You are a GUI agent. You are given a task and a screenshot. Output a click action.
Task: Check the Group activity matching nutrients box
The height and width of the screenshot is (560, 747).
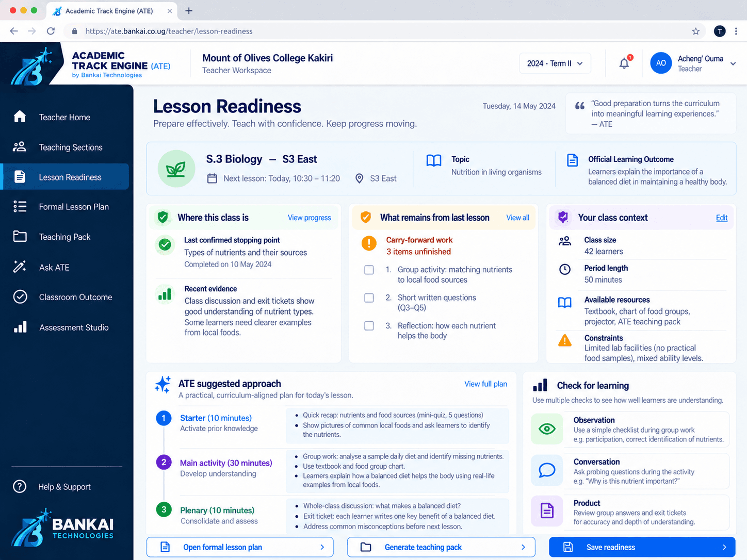tap(369, 270)
